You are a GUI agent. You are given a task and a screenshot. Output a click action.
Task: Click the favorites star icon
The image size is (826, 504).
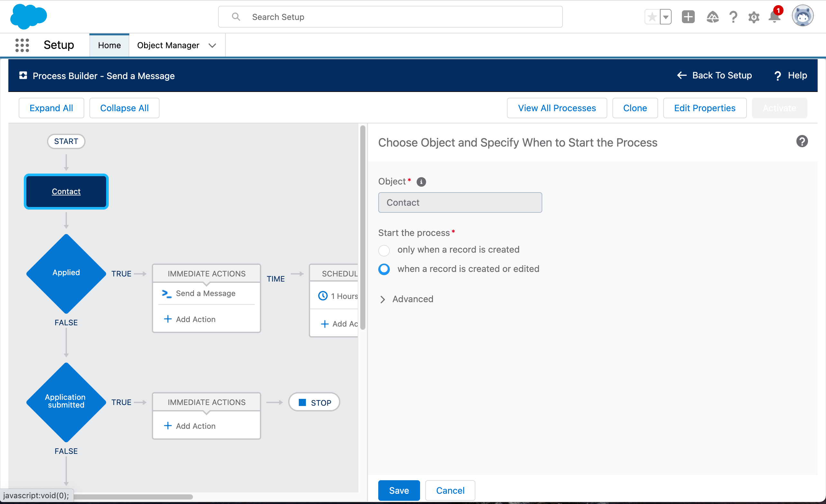point(652,17)
